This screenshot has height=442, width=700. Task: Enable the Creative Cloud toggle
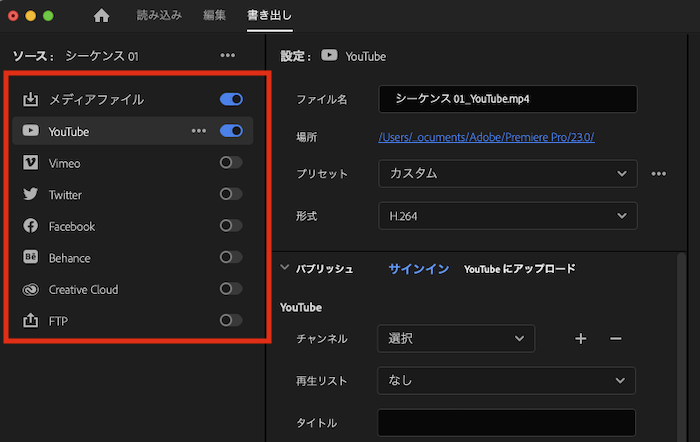click(231, 289)
